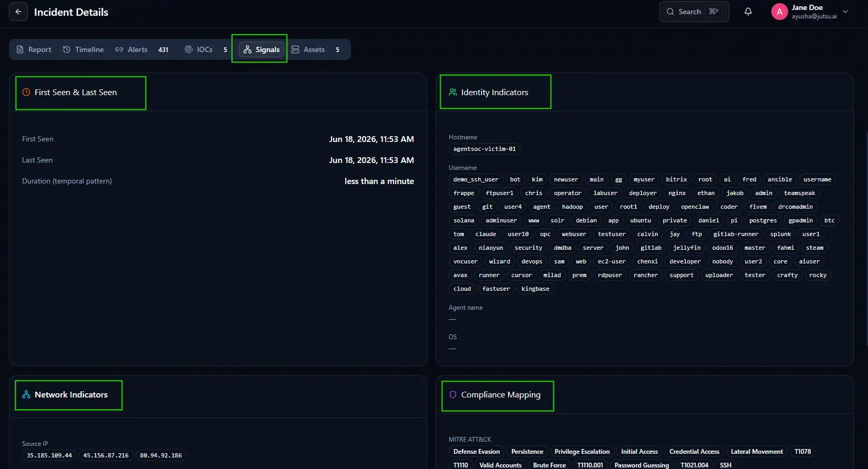868x469 pixels.
Task: Select username chip rdpuser
Action: pyautogui.click(x=610, y=275)
